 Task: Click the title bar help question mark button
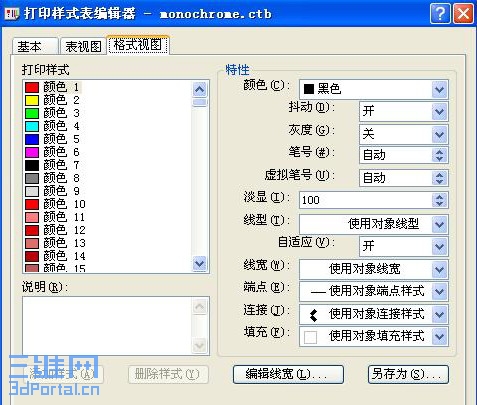tap(440, 14)
